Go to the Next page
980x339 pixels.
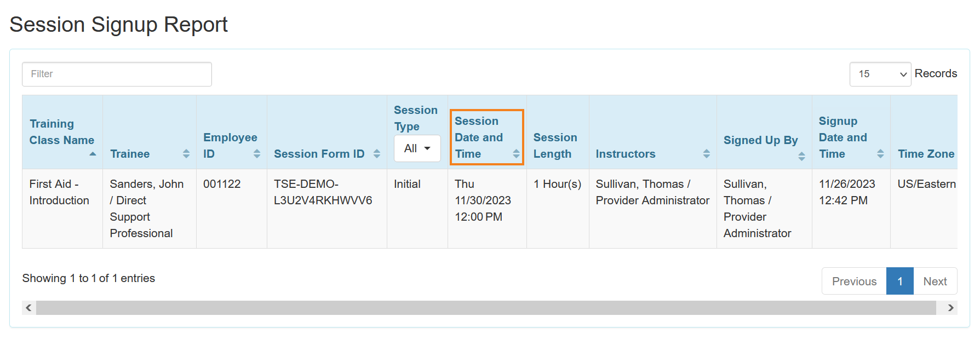click(x=935, y=281)
